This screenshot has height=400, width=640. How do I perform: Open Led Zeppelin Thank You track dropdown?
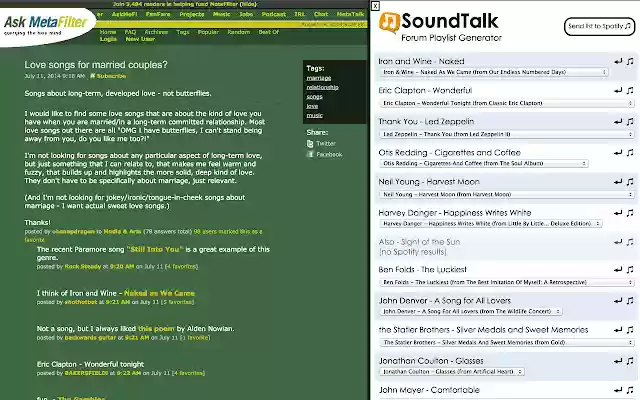coord(507,134)
